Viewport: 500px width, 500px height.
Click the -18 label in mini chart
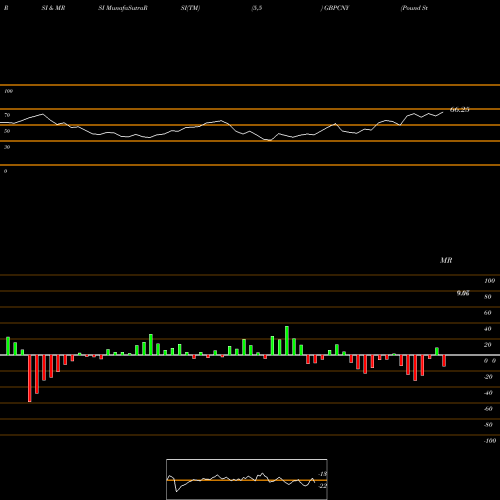(323, 474)
